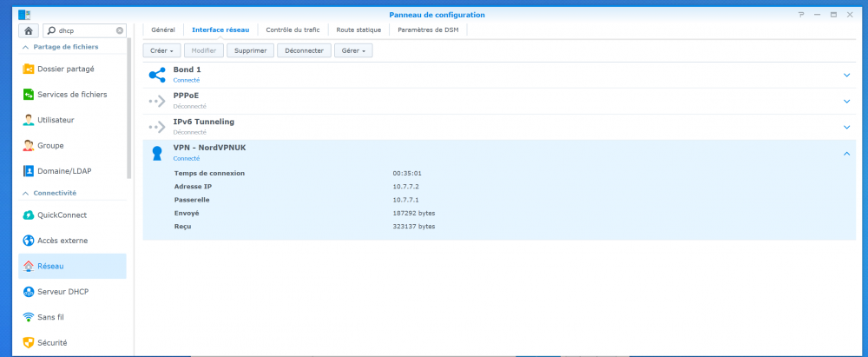Open Dossier partagé from sidebar
The width and height of the screenshot is (868, 357).
pos(65,69)
